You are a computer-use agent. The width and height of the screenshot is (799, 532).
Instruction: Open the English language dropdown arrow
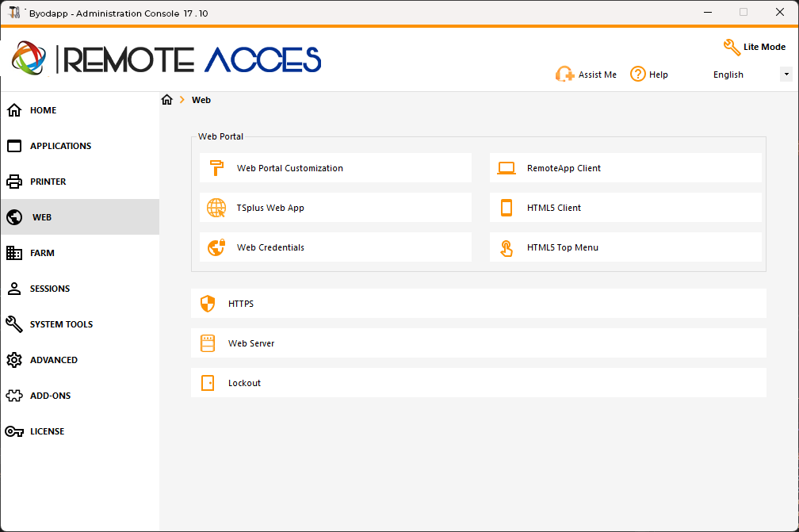point(786,75)
